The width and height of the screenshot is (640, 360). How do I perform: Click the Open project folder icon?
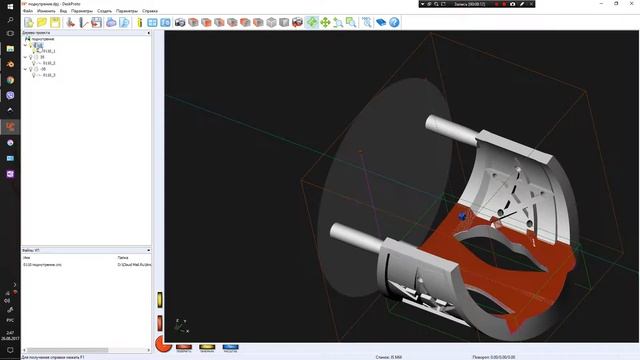[42, 22]
